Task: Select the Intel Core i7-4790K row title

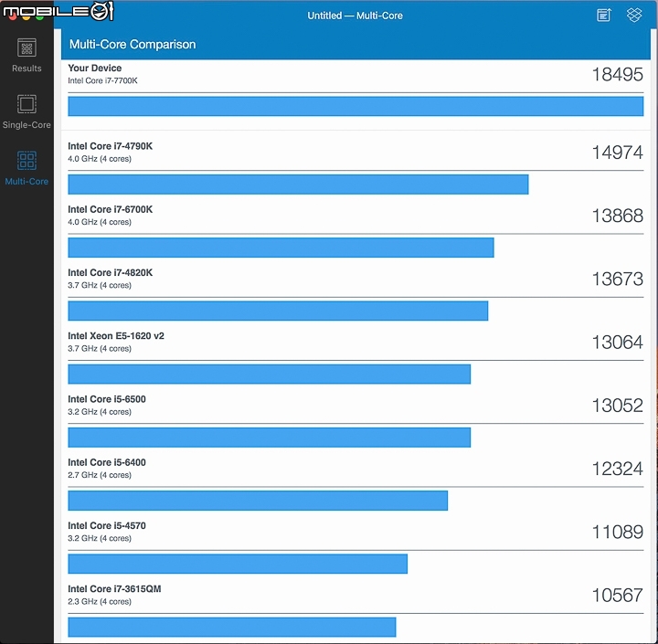Action: [111, 146]
